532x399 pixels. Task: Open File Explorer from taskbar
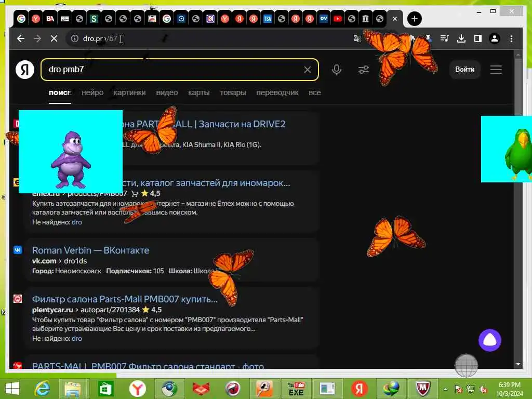[73, 389]
